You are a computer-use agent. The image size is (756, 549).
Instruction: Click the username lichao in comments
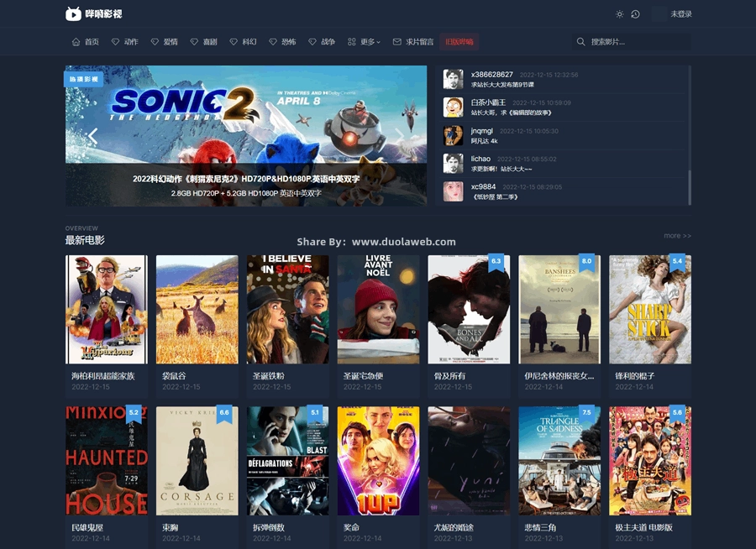tap(480, 159)
